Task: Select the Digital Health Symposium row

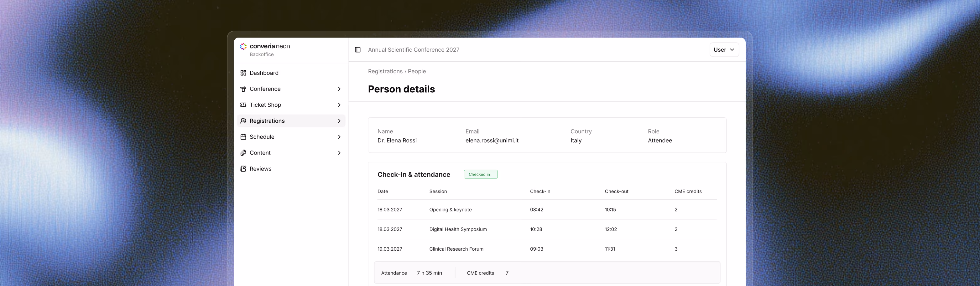Action: pos(547,229)
